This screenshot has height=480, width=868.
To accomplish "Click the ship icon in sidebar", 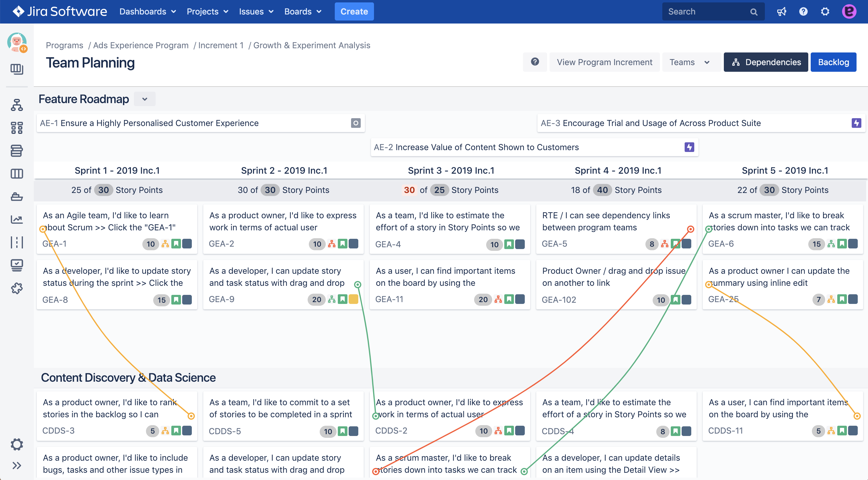I will coord(17,196).
